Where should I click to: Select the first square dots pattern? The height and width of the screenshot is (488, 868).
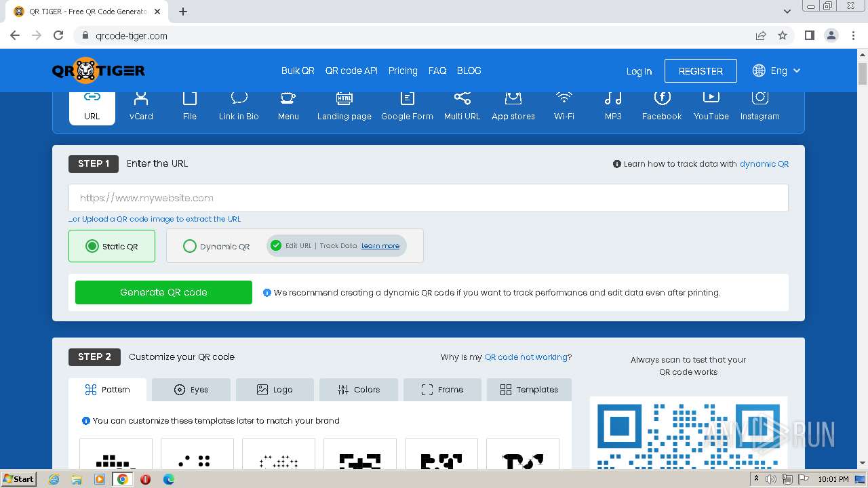116,453
